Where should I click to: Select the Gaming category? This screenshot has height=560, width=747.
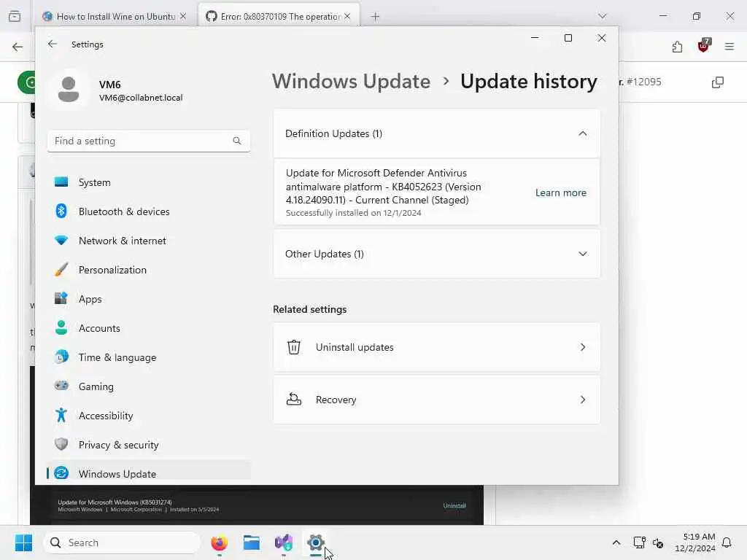point(148,386)
